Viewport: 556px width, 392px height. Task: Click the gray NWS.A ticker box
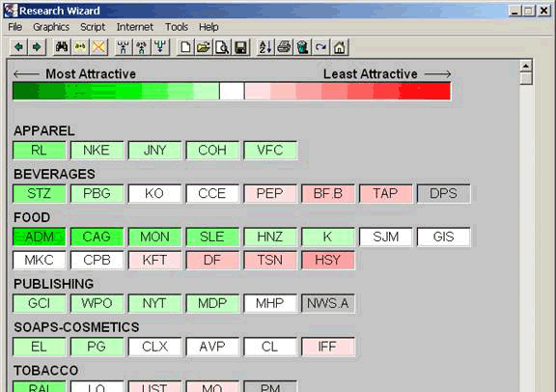(328, 304)
